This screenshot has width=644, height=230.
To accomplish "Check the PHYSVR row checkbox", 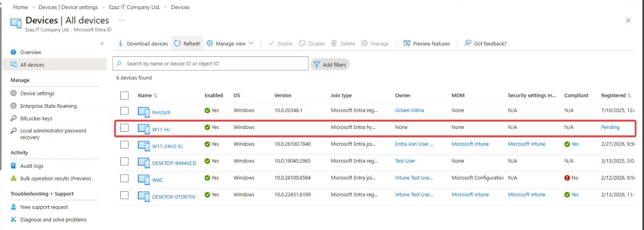I will pos(124,110).
